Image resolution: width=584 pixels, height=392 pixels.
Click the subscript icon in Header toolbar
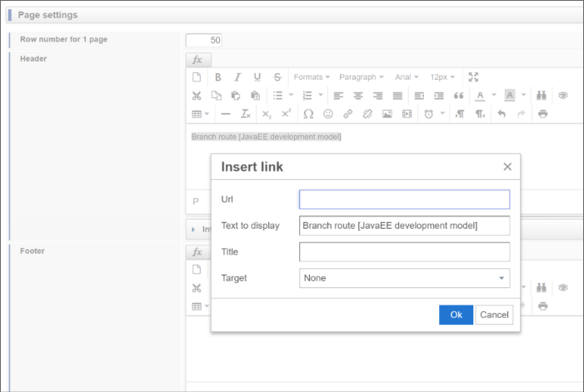(267, 113)
